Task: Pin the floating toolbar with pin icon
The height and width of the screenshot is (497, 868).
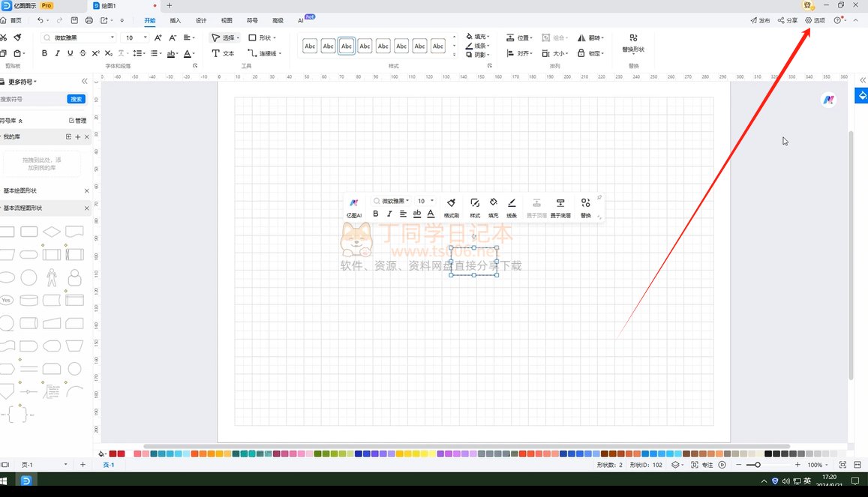Action: click(599, 198)
